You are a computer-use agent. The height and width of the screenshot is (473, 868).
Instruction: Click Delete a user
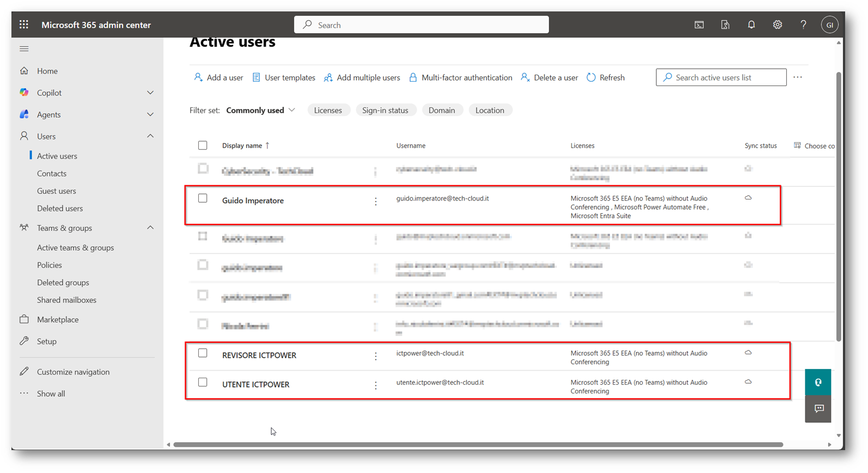[x=549, y=77]
